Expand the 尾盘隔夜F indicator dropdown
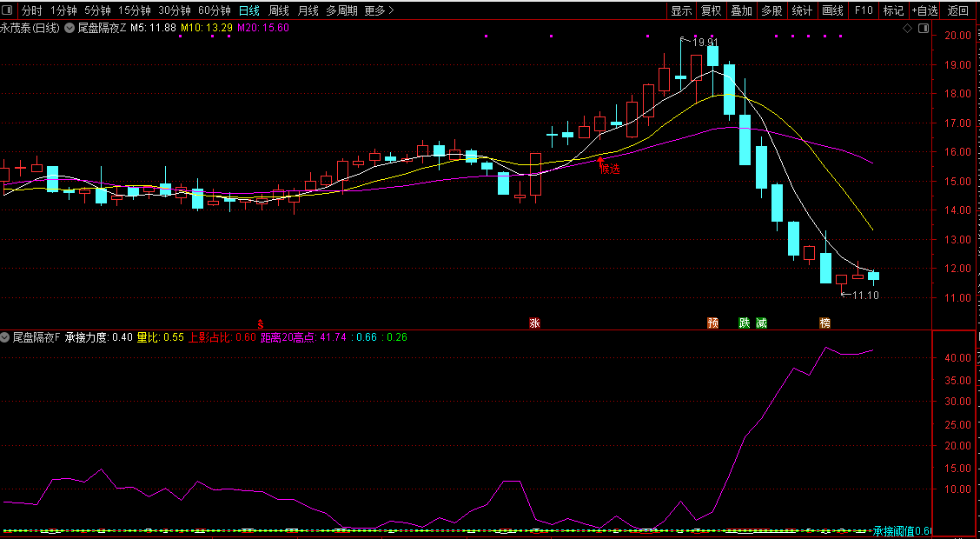Screen dimensions: 980x539 (5, 337)
